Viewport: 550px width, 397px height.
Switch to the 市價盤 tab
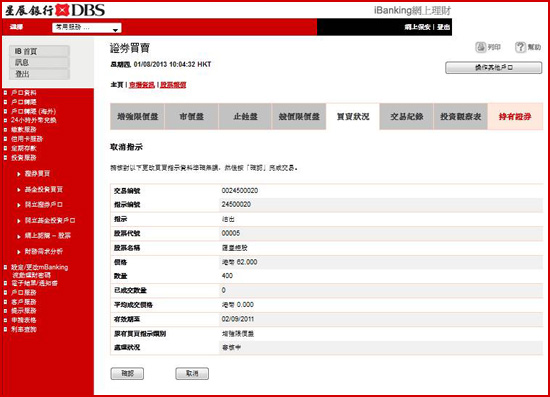(x=192, y=116)
